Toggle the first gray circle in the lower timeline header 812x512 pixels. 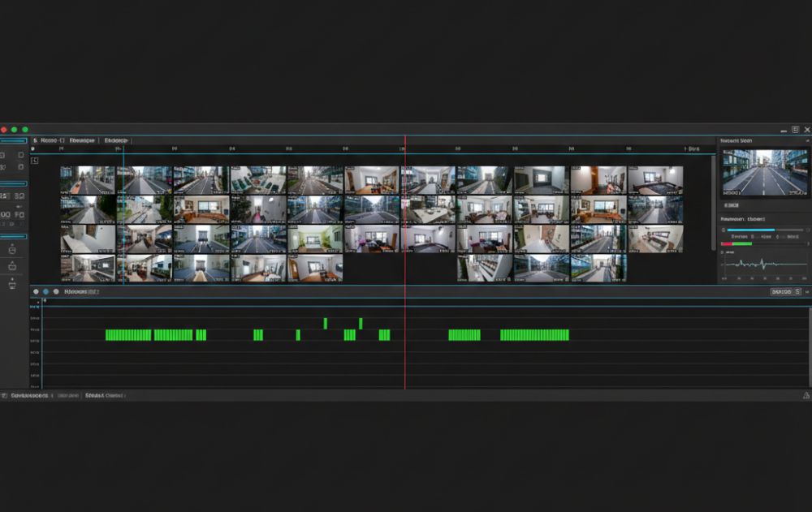pyautogui.click(x=36, y=292)
